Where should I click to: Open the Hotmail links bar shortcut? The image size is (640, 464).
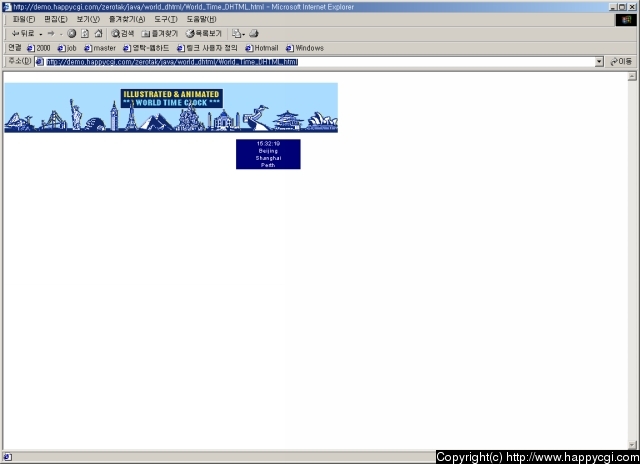pos(262,48)
